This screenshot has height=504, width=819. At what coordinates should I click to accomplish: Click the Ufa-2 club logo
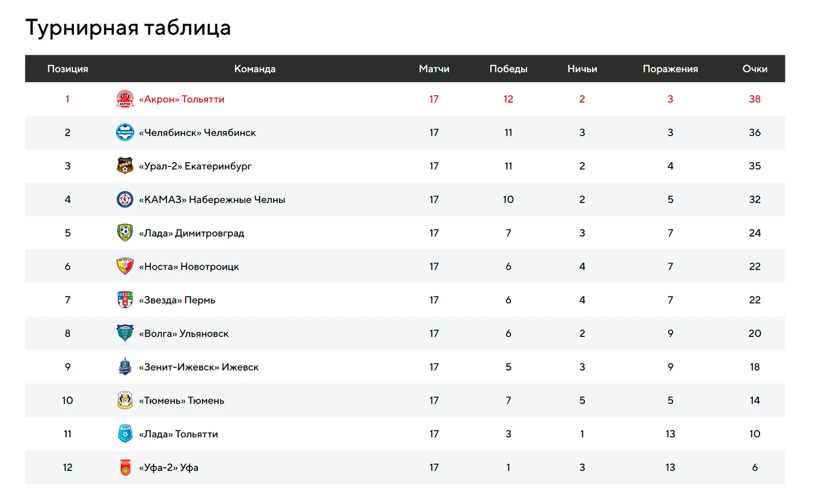[125, 468]
